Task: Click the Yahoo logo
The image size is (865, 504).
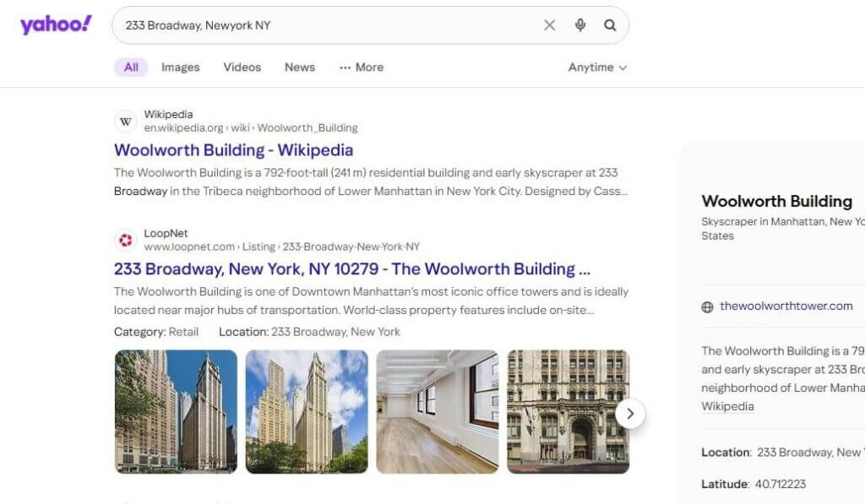Action: tap(56, 24)
